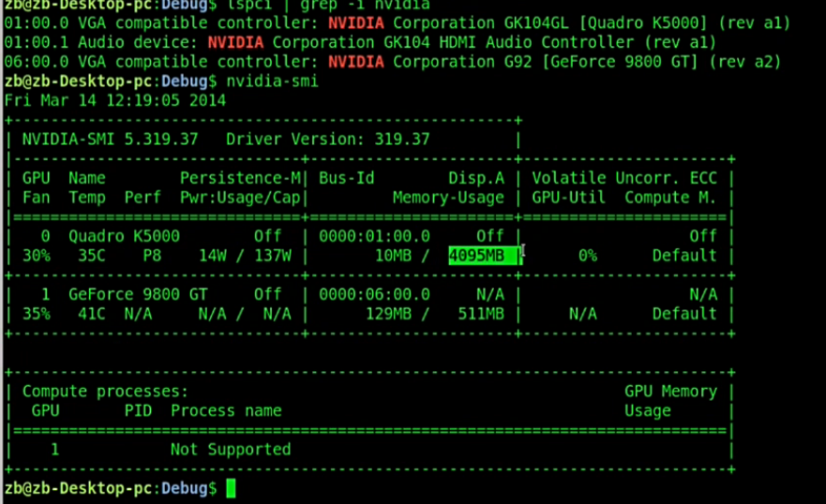Viewport: 826px width, 504px height.
Task: Click the Volatile Uncorr. ECC header
Action: 624,178
